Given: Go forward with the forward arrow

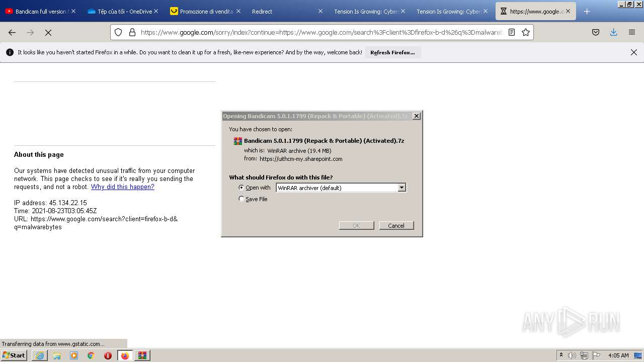Looking at the screenshot, I should 30,32.
